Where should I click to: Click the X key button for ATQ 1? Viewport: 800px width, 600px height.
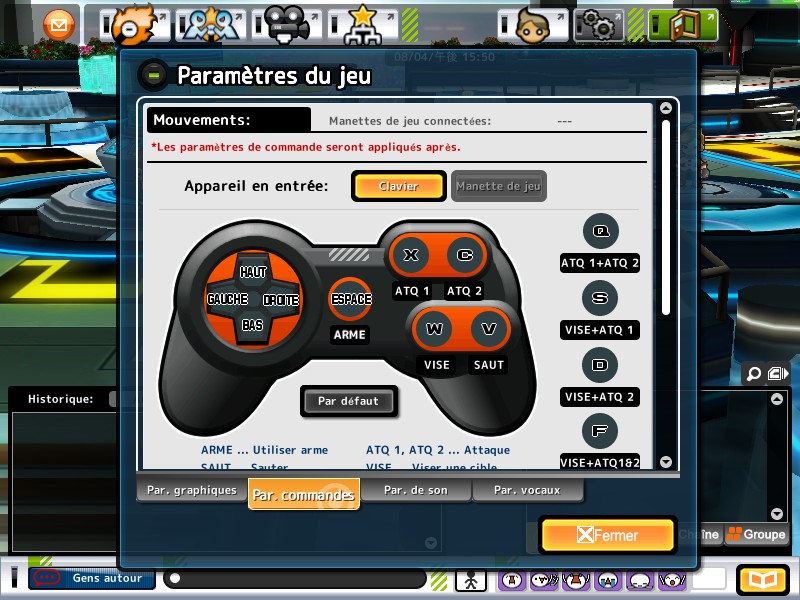pyautogui.click(x=411, y=255)
